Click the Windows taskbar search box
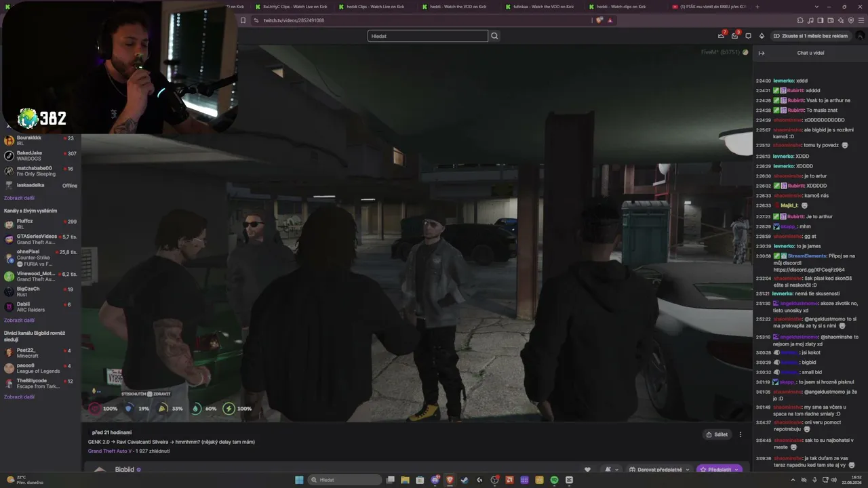Viewport: 868px width, 488px height. coord(345,480)
